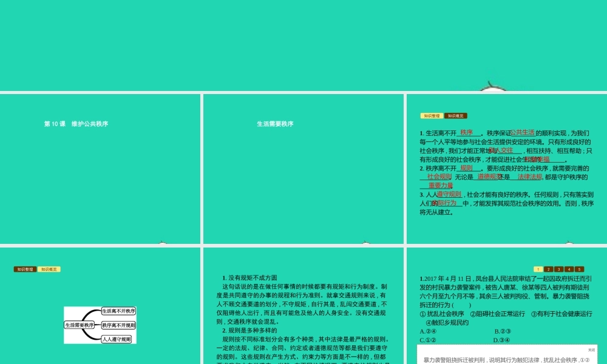Click 知识概览 tab above the mind map
This screenshot has height=364, width=607.
pyautogui.click(x=49, y=269)
